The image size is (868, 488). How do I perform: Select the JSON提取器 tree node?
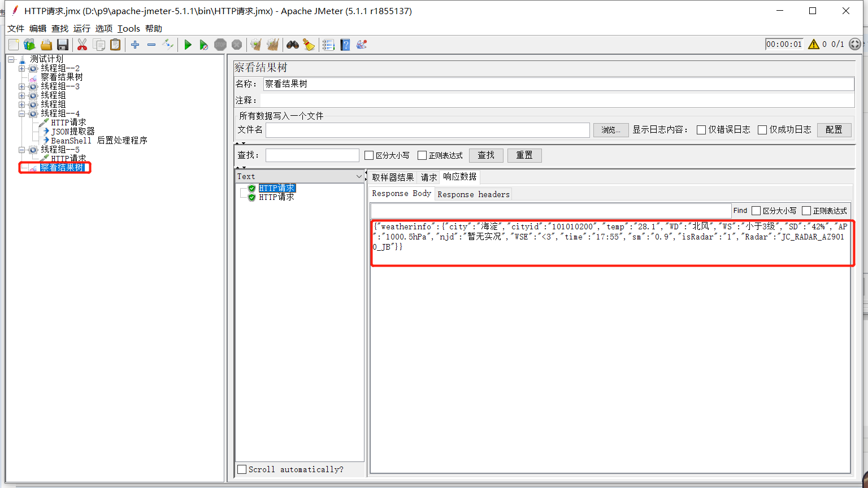click(x=73, y=132)
